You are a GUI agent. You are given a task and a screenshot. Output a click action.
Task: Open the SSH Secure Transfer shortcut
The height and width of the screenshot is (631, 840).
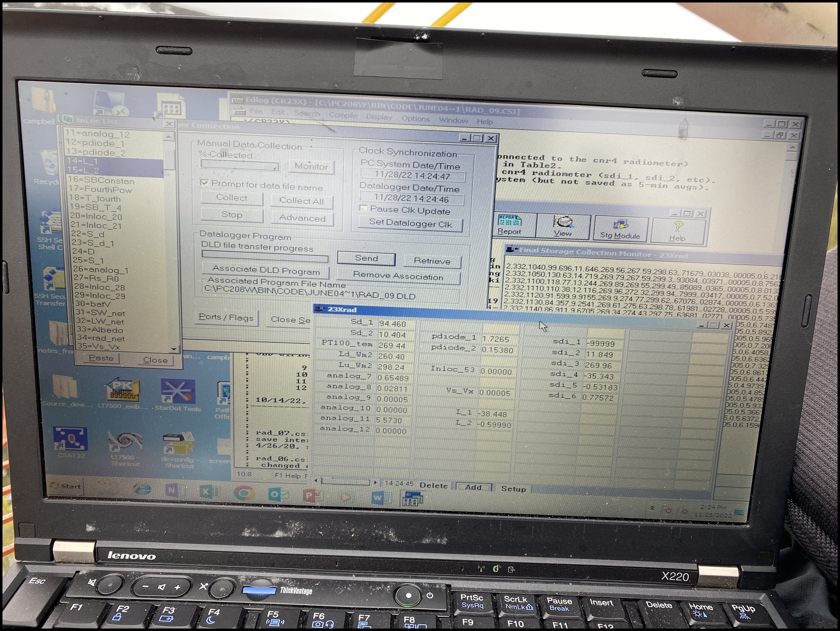[x=51, y=287]
